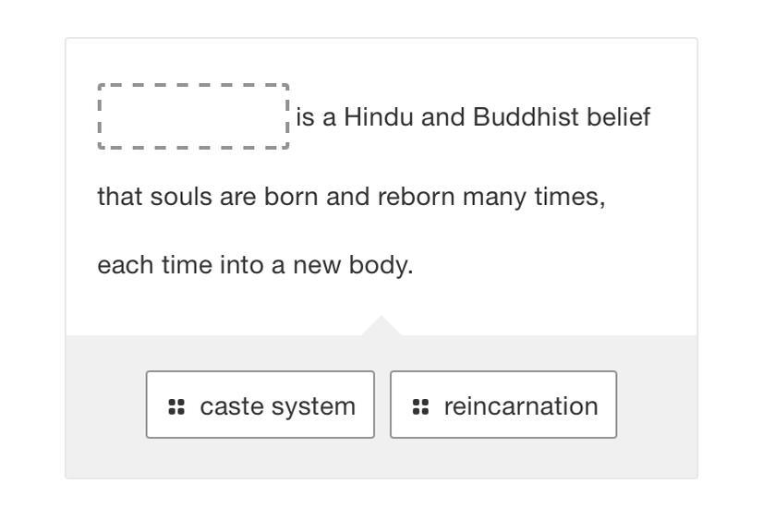
Task: Click the small triangle pointer above answer tray
Action: click(x=381, y=326)
